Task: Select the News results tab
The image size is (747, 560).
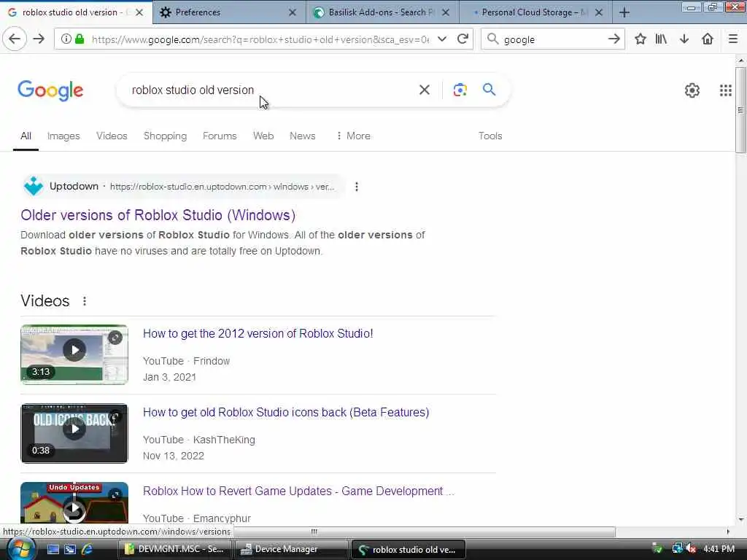Action: (x=303, y=136)
